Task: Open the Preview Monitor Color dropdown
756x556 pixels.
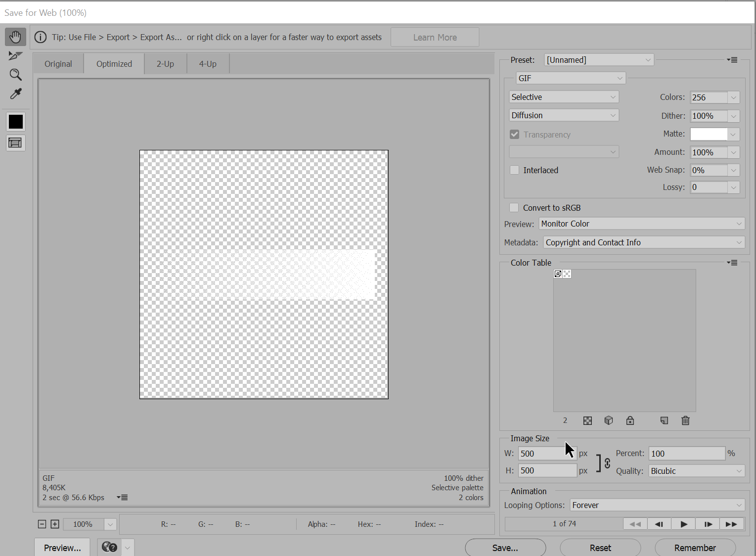Action: click(642, 224)
